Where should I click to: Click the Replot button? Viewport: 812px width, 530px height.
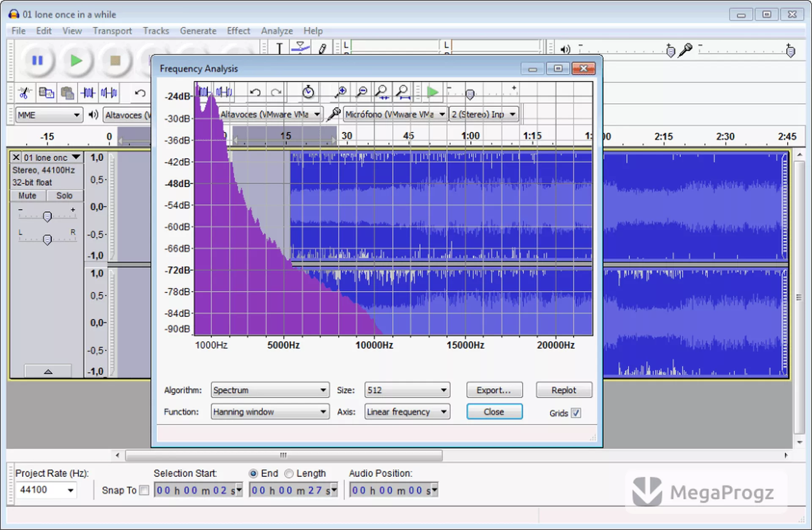pyautogui.click(x=564, y=390)
